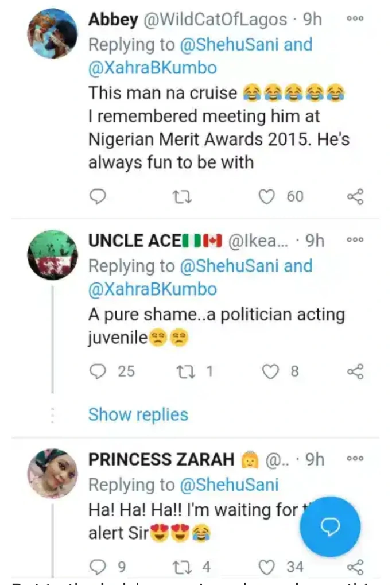392x585 pixels.
Task: Open more options on Abbey's tweet
Action: point(355,19)
